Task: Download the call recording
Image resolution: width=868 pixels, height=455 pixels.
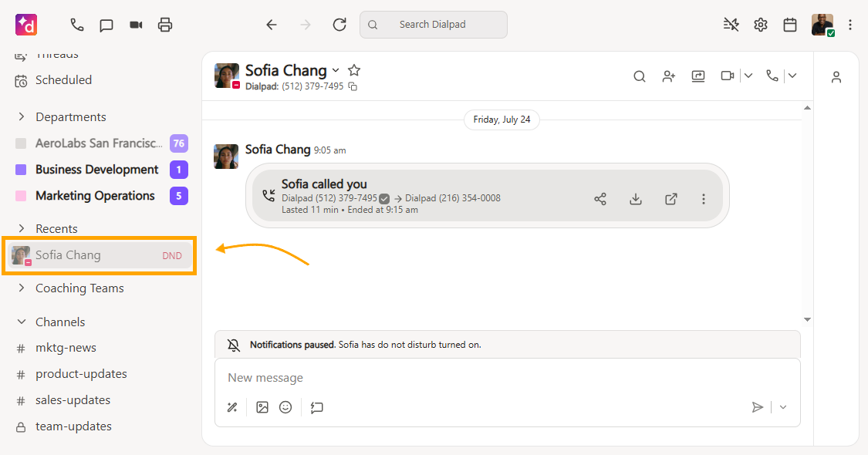Action: tap(636, 199)
